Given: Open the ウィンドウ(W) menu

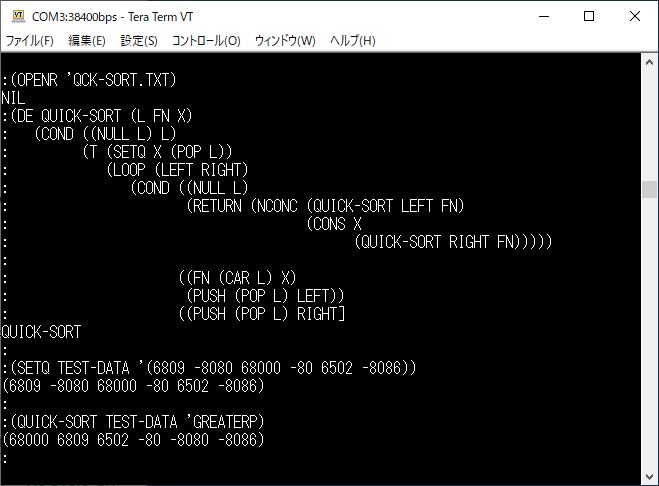Looking at the screenshot, I should (285, 41).
